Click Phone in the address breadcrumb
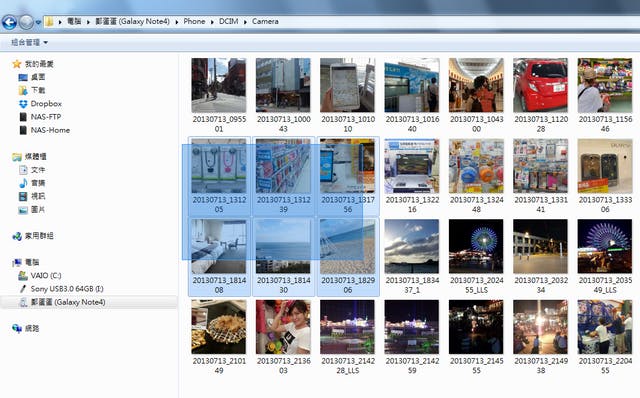The height and width of the screenshot is (398, 640). pos(194,21)
